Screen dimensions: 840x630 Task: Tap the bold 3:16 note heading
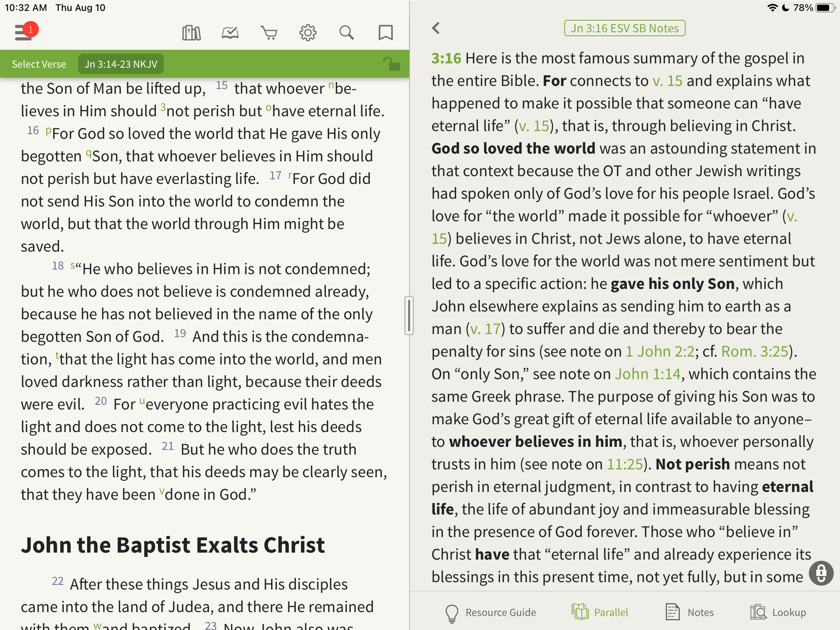(446, 58)
